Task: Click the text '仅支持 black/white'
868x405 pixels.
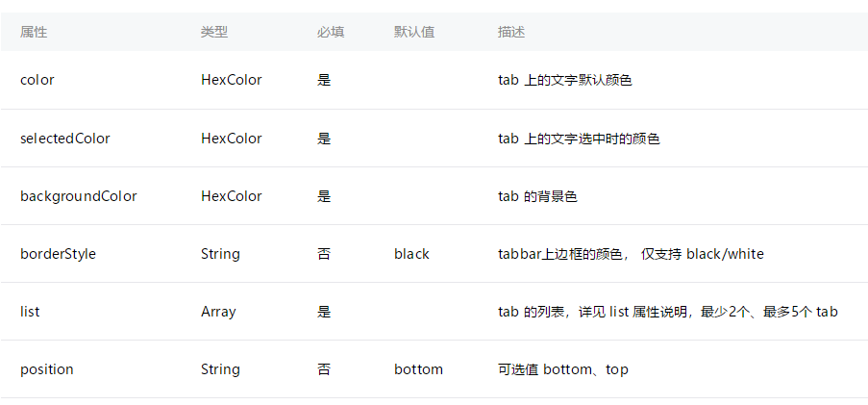Action: 703,254
